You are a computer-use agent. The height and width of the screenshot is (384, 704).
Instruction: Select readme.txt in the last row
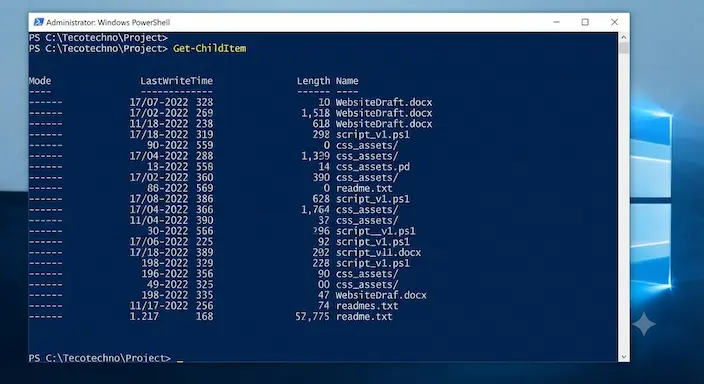364,317
